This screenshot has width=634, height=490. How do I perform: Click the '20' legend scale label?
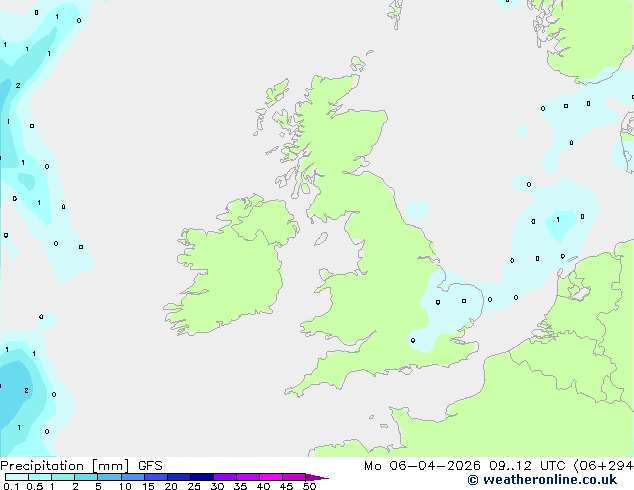[171, 486]
